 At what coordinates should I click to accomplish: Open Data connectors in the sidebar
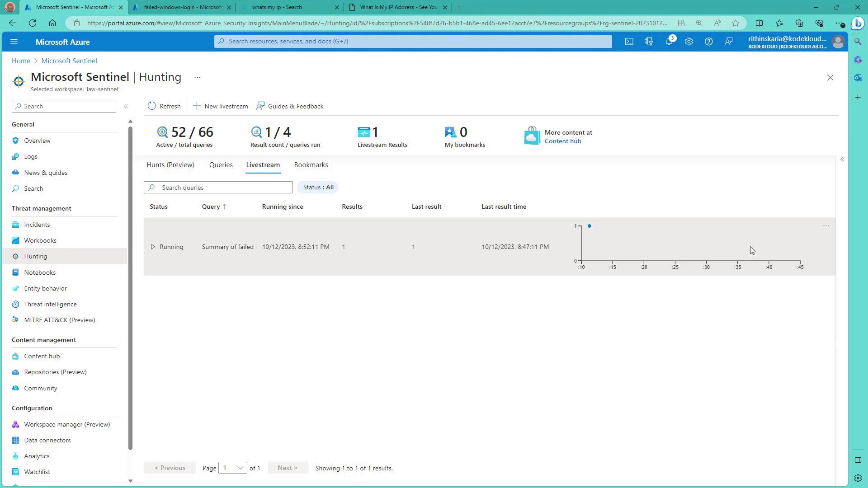47,440
